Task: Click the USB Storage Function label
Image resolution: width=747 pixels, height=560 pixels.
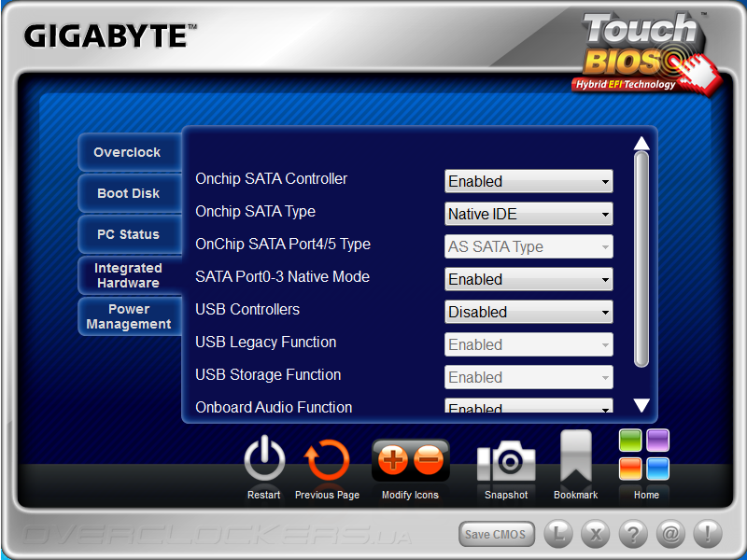Action: click(268, 375)
